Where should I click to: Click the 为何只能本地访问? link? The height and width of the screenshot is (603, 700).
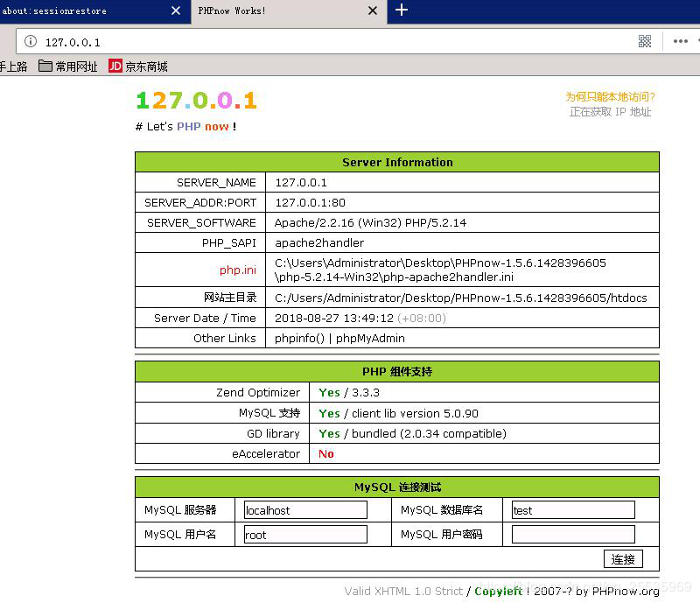tap(610, 97)
